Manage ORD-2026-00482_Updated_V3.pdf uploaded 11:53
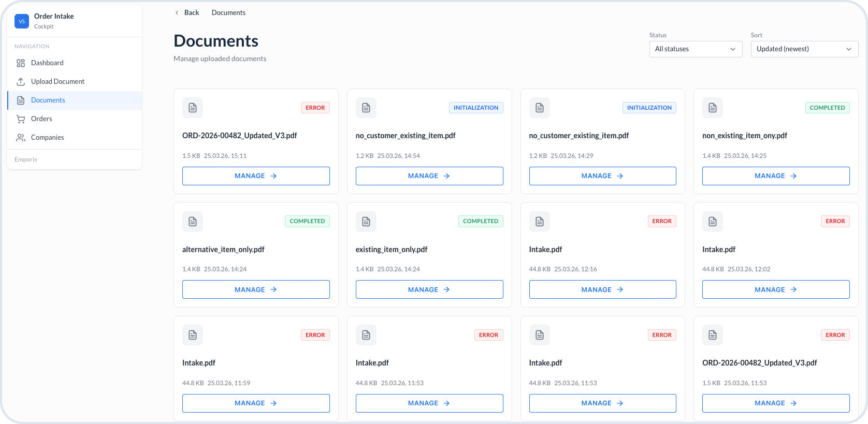Image resolution: width=868 pixels, height=424 pixels. (x=776, y=403)
